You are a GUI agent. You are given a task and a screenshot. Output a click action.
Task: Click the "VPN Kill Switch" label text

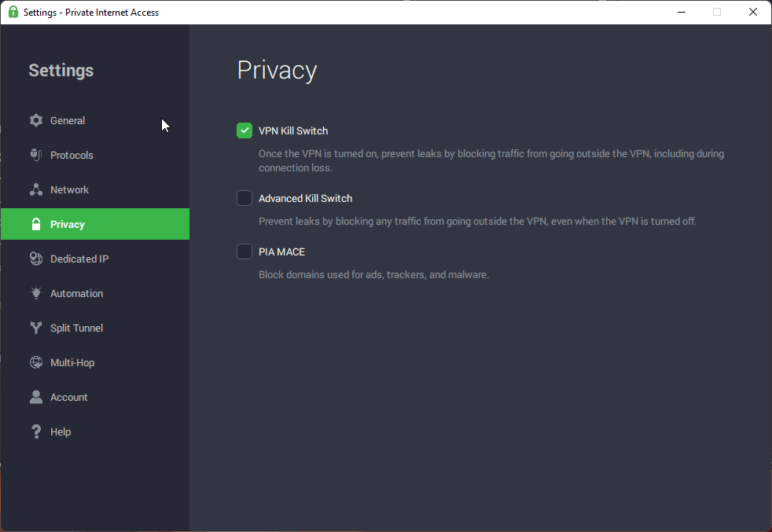coord(293,130)
